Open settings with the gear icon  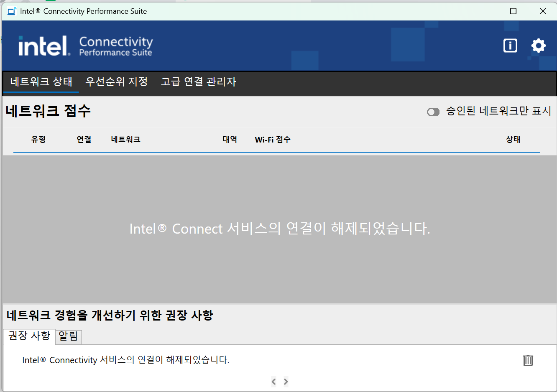(538, 46)
